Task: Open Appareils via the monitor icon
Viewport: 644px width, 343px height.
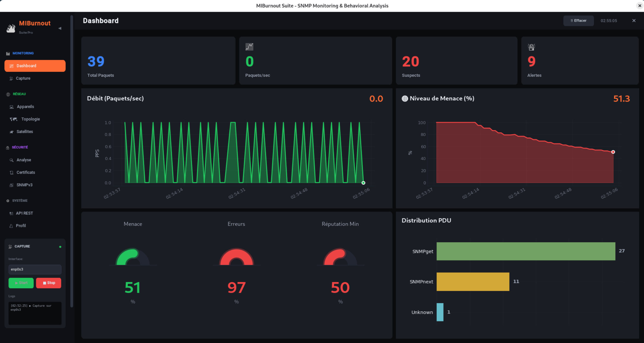Action: click(11, 107)
